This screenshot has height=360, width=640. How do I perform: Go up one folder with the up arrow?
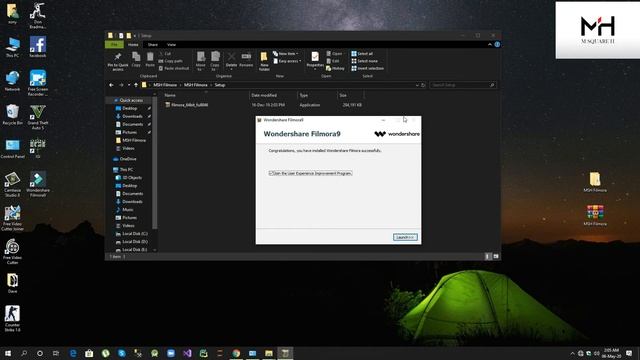tap(136, 85)
